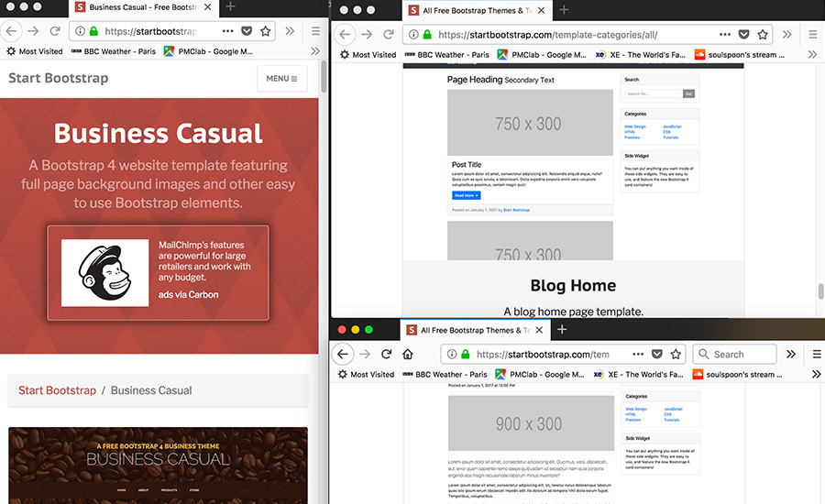The height and width of the screenshot is (504, 825).
Task: Reload the page in the top-right window
Action: [389, 34]
